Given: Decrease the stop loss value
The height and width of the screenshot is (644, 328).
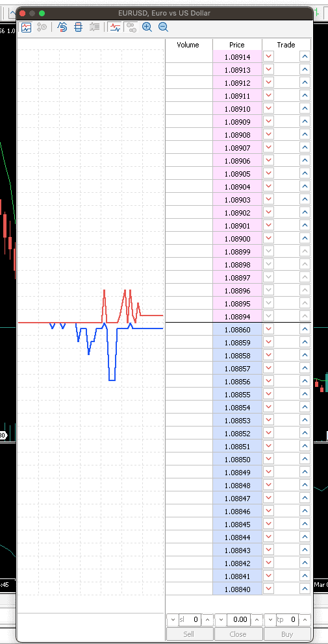Looking at the screenshot, I should tap(172, 619).
